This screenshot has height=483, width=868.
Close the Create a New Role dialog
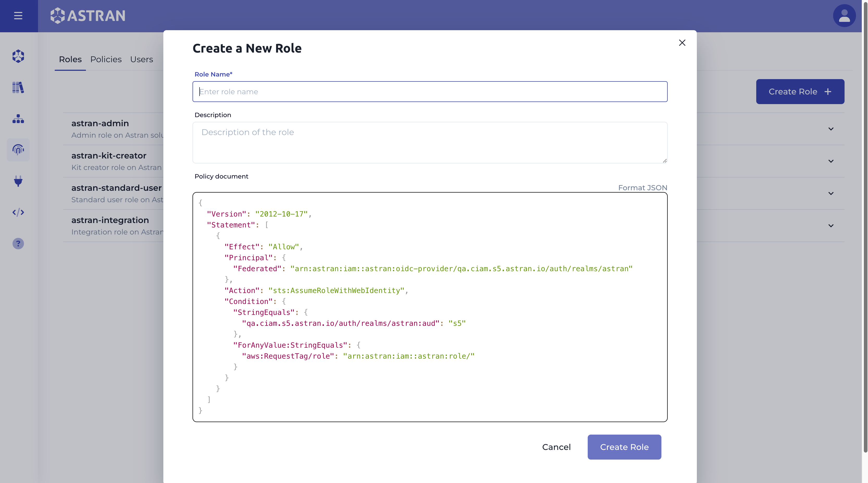click(x=682, y=43)
